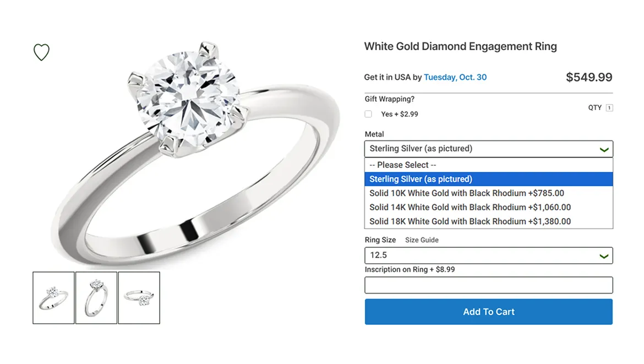Click the ring inscription text field

click(489, 285)
